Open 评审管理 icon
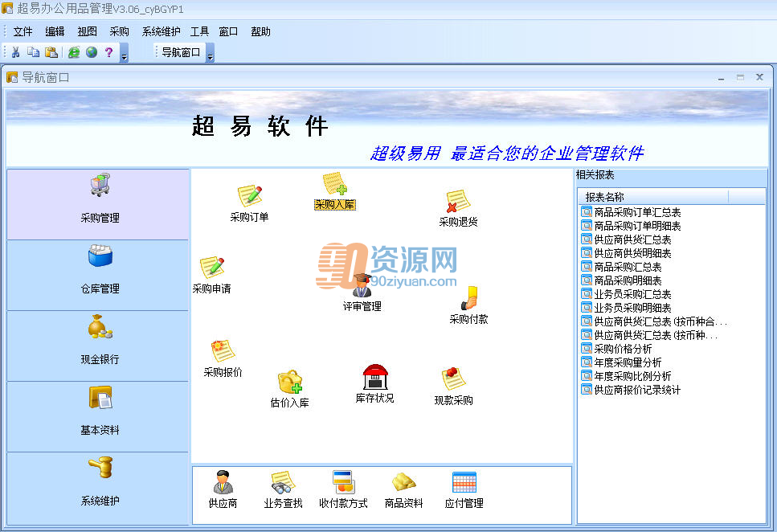Viewport: 777px width, 532px height. point(362,285)
